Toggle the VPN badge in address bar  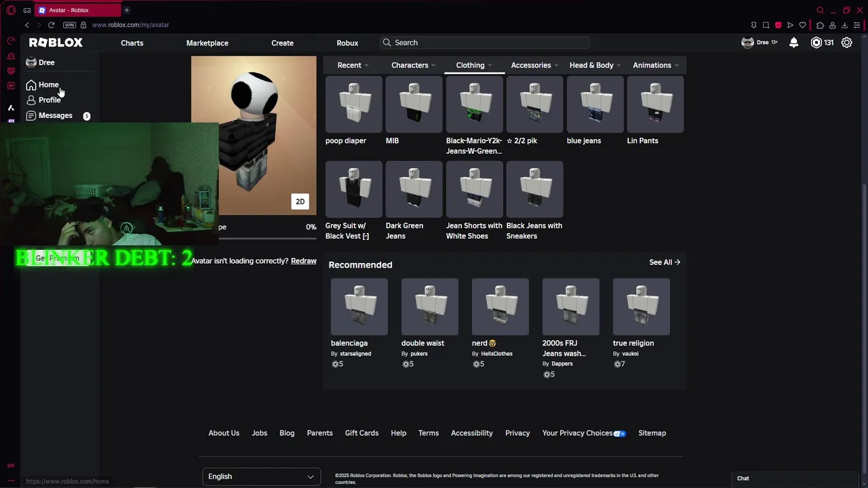click(69, 25)
